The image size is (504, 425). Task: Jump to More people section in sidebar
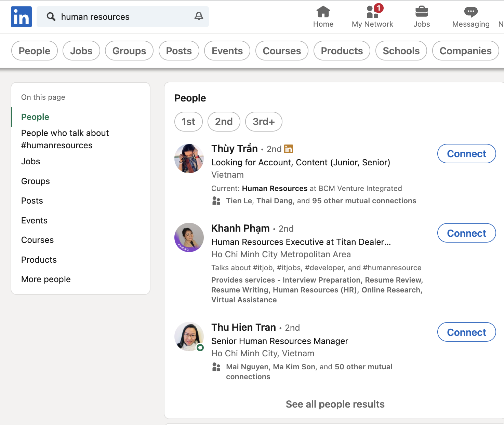[46, 279]
